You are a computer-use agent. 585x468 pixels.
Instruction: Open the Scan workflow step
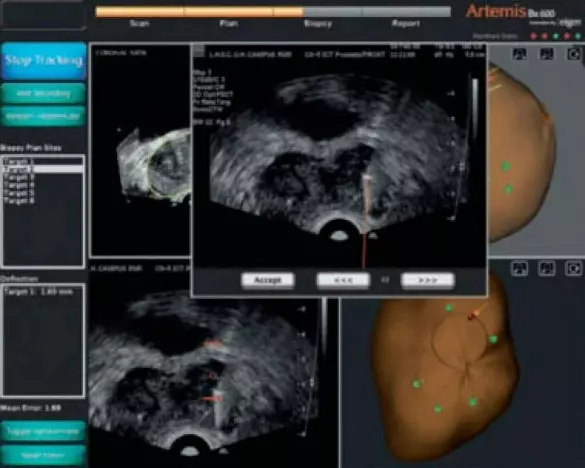139,24
